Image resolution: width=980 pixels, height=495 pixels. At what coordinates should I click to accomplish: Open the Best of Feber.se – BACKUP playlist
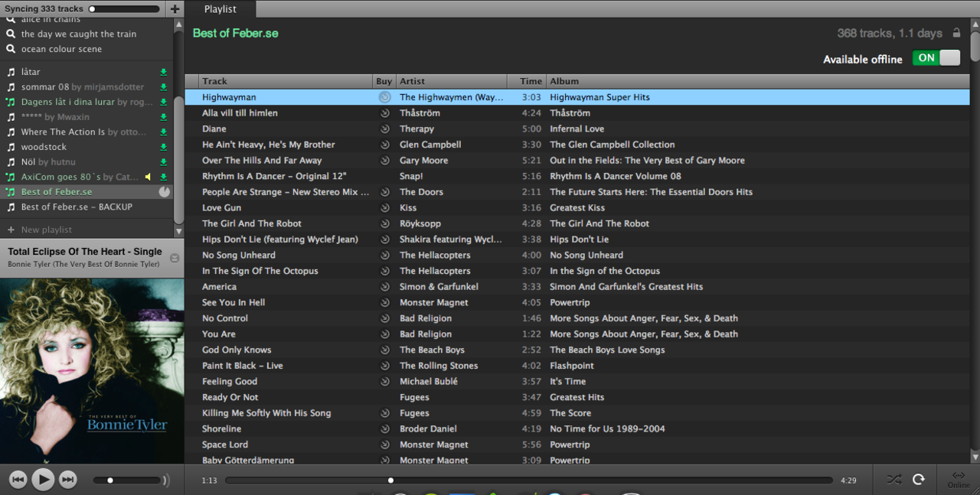[77, 207]
